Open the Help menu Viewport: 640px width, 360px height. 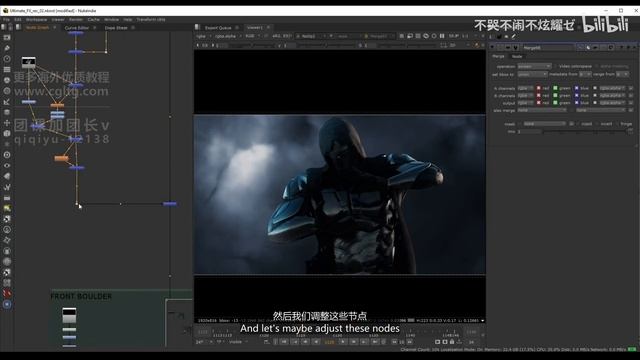pyautogui.click(x=128, y=19)
